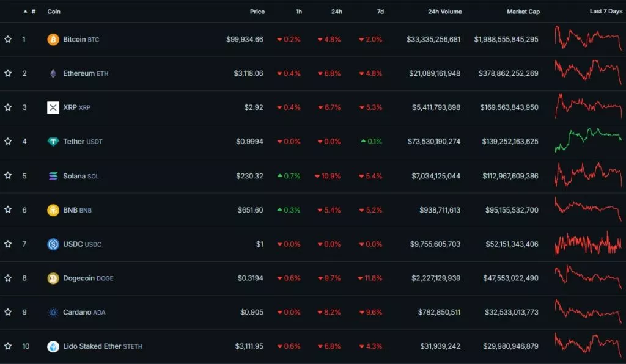Click Ethereum price $3,118.06
Image resolution: width=626 pixels, height=364 pixels.
(248, 73)
